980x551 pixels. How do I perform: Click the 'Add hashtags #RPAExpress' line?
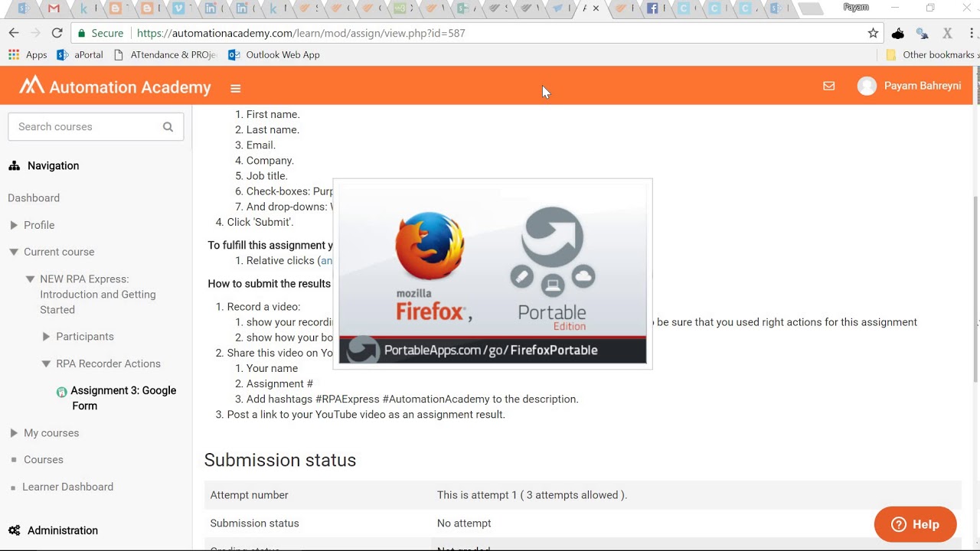(x=413, y=399)
